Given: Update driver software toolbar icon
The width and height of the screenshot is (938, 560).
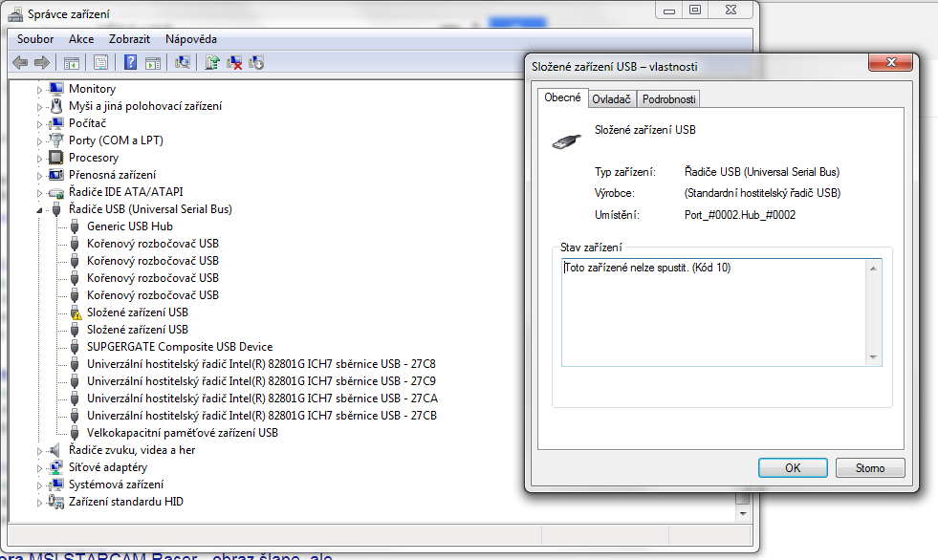Looking at the screenshot, I should 211,62.
